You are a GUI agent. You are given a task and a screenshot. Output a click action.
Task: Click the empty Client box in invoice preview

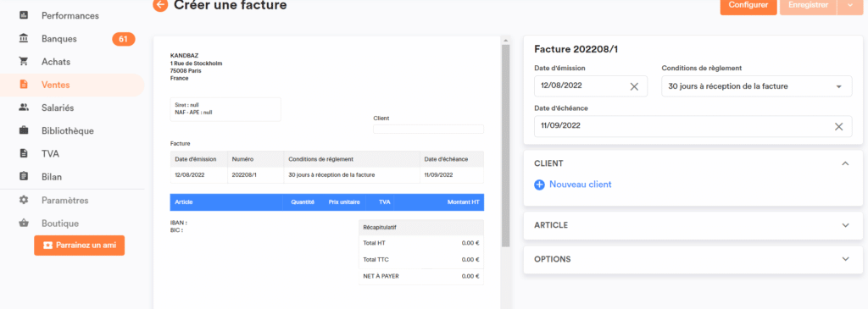[428, 129]
